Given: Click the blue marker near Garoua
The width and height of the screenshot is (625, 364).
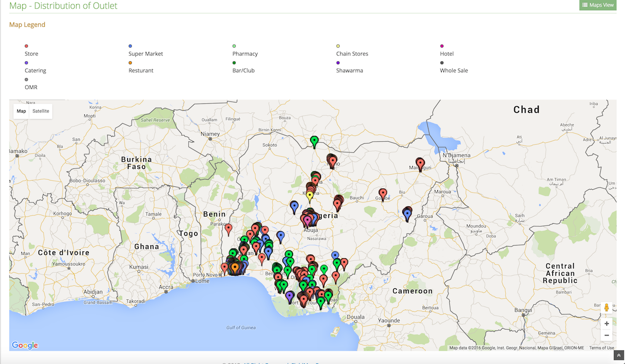Looking at the screenshot, I should (x=408, y=214).
